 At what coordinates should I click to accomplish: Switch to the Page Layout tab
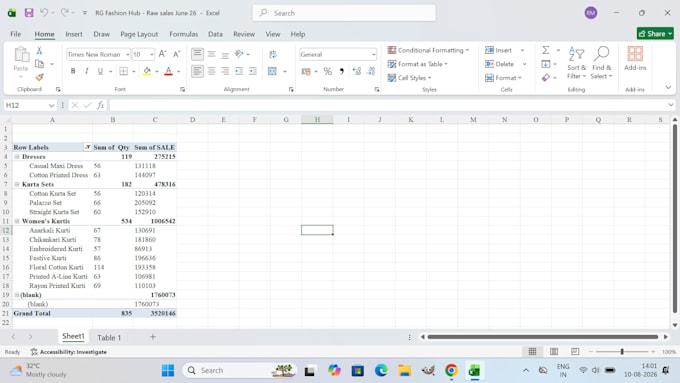point(139,34)
